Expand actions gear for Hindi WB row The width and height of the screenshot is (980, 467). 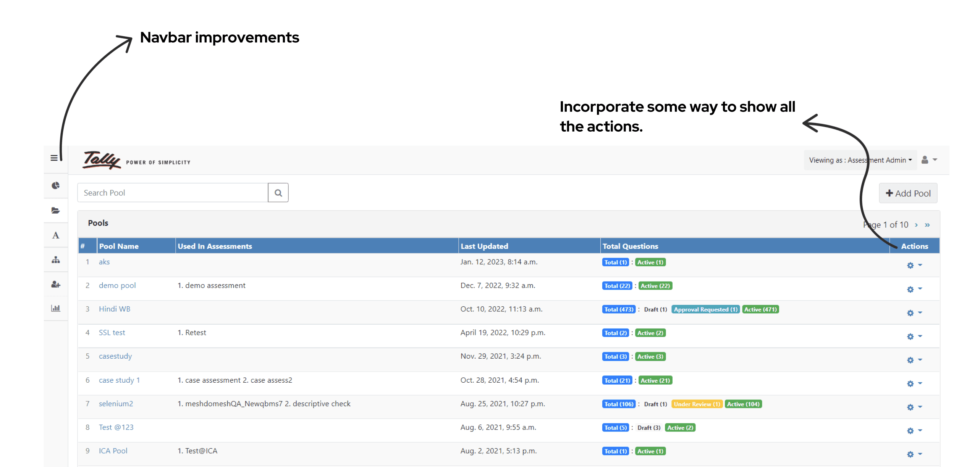click(x=914, y=313)
